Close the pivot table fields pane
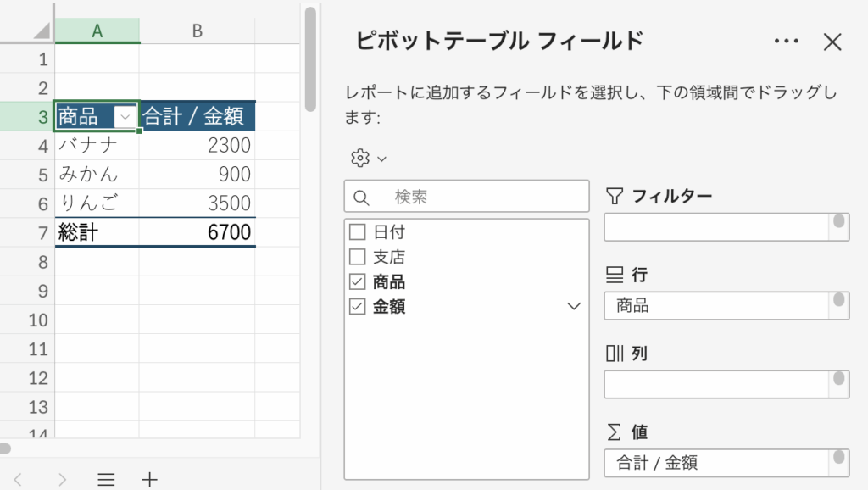This screenshot has height=490, width=868. [832, 41]
